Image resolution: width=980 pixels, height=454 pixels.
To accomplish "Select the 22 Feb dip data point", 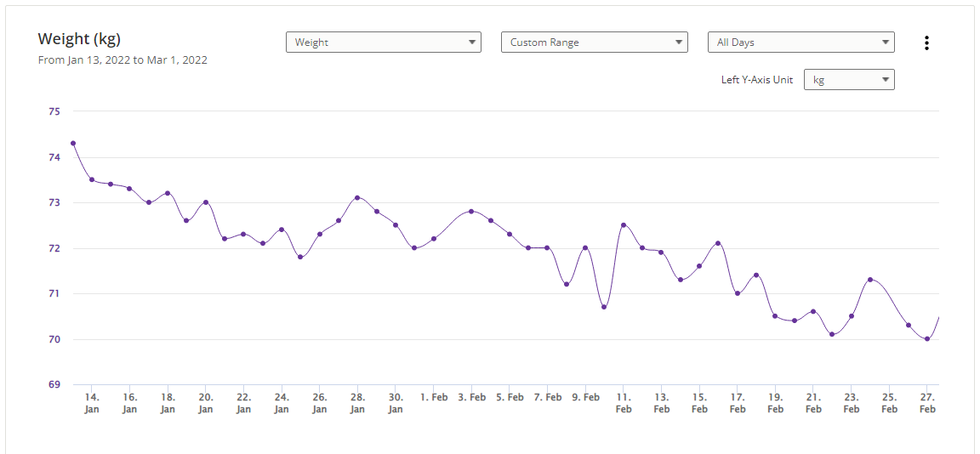I will pos(832,334).
